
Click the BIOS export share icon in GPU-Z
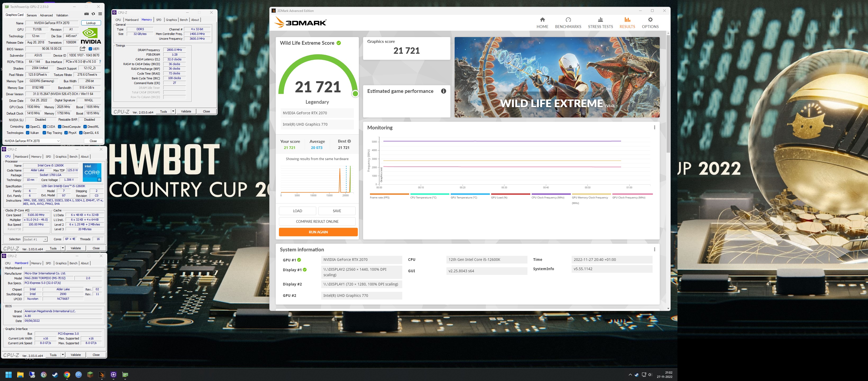(83, 49)
